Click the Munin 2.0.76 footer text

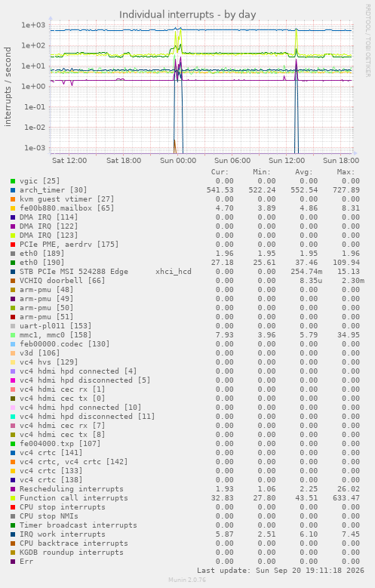pyautogui.click(x=187, y=580)
